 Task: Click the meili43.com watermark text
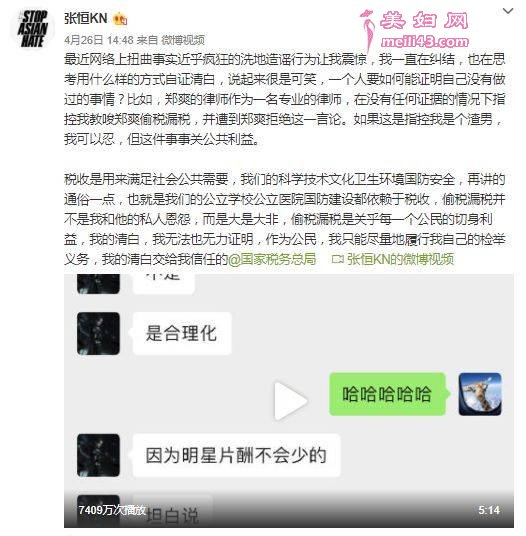pos(424,42)
